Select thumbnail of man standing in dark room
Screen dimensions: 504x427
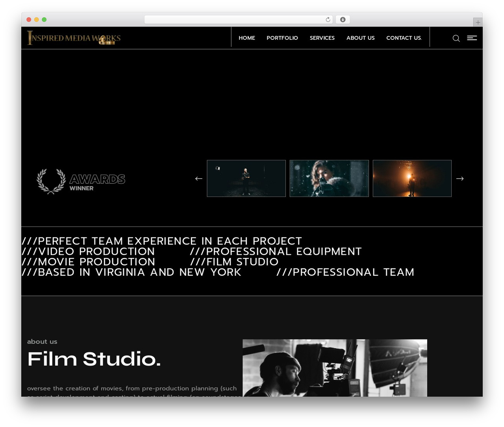[246, 178]
